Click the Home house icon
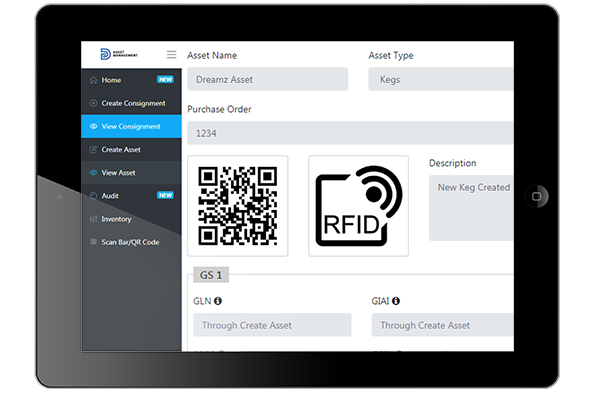 [x=93, y=80]
